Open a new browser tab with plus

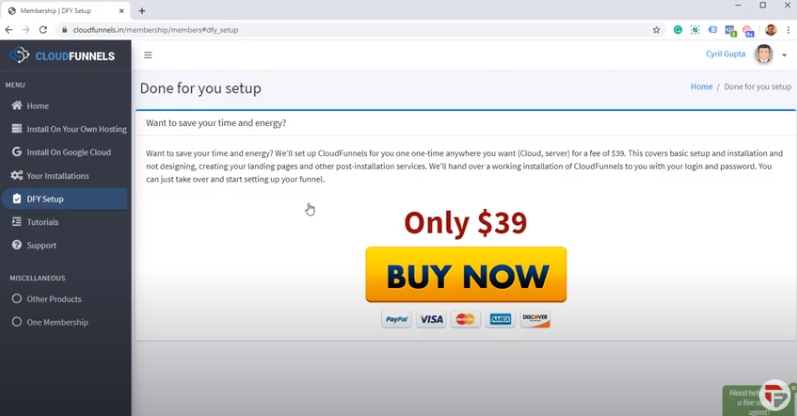(142, 11)
